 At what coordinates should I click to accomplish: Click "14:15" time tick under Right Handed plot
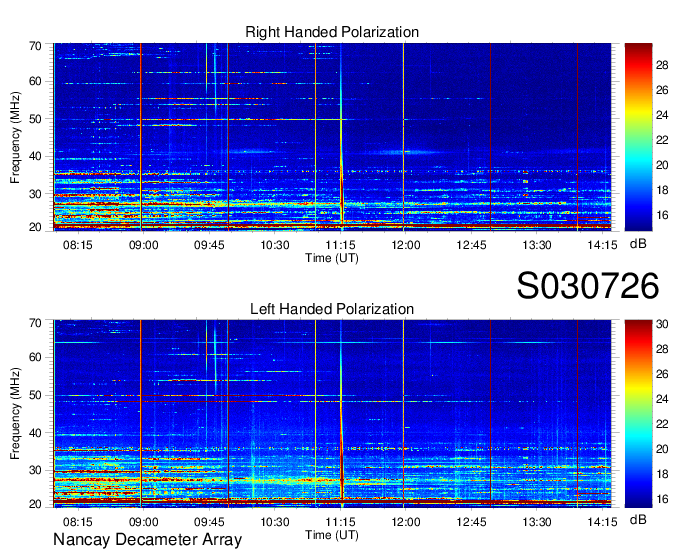coord(602,245)
